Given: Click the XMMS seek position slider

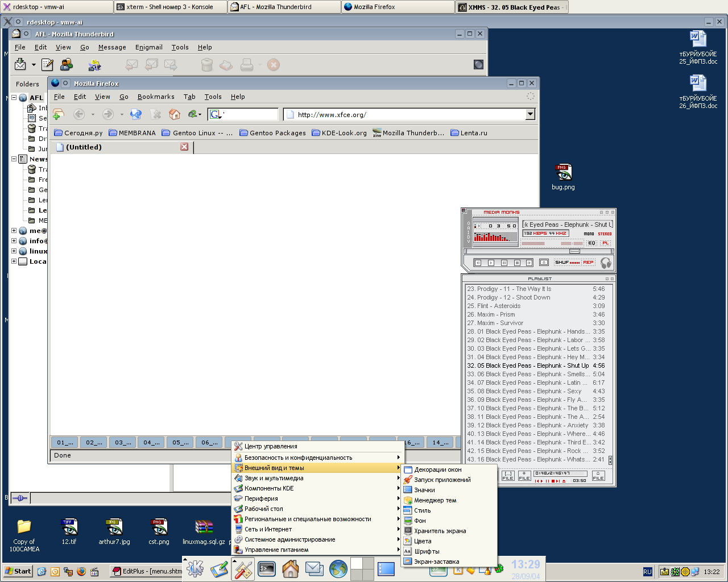Looking at the screenshot, I should click(575, 251).
